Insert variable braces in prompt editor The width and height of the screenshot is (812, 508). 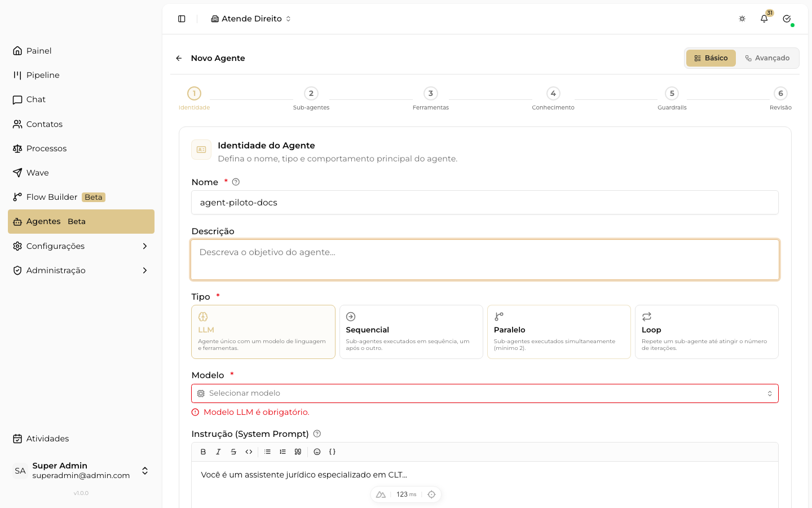[x=332, y=452]
